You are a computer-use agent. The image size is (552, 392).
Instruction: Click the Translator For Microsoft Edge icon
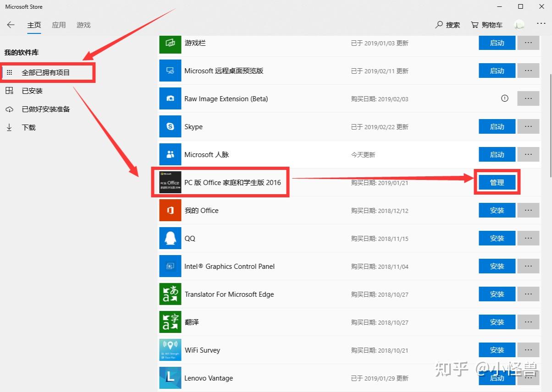(x=171, y=294)
